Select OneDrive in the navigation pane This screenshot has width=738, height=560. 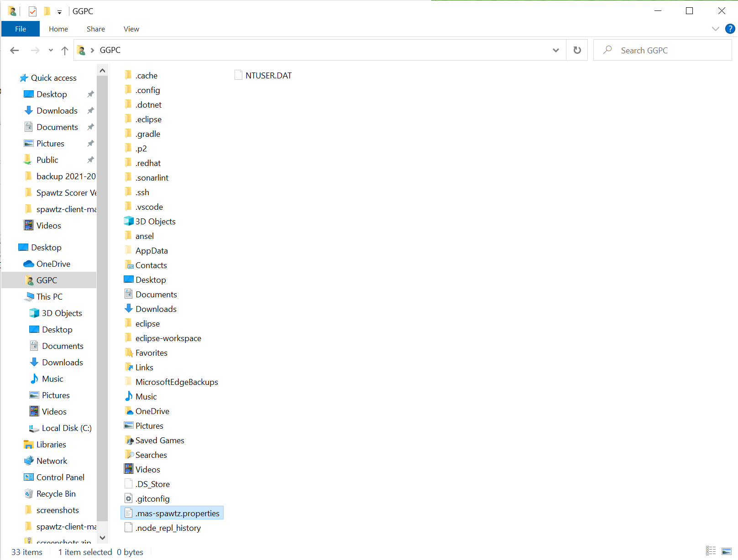pos(53,264)
